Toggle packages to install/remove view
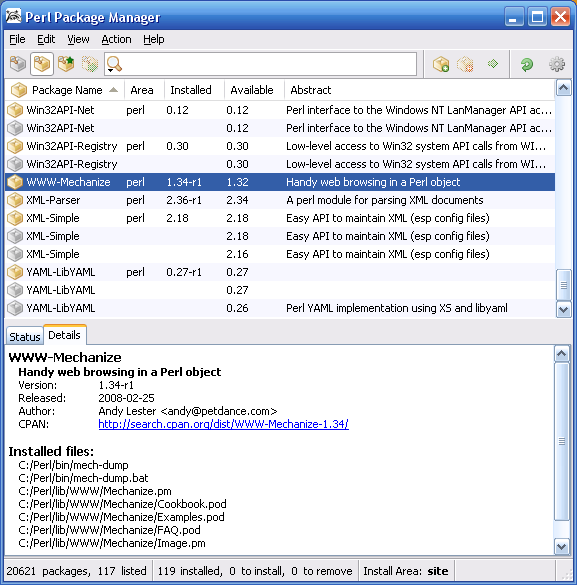The image size is (577, 585). [x=90, y=64]
